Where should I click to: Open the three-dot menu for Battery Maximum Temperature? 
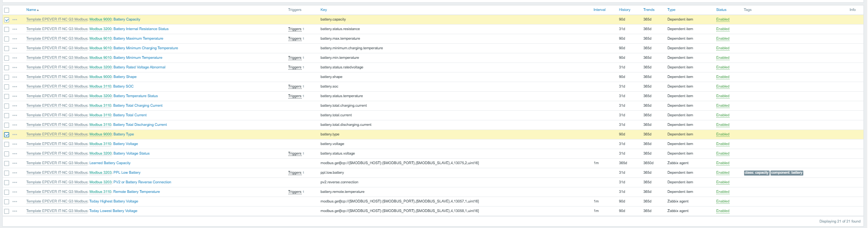pos(15,39)
